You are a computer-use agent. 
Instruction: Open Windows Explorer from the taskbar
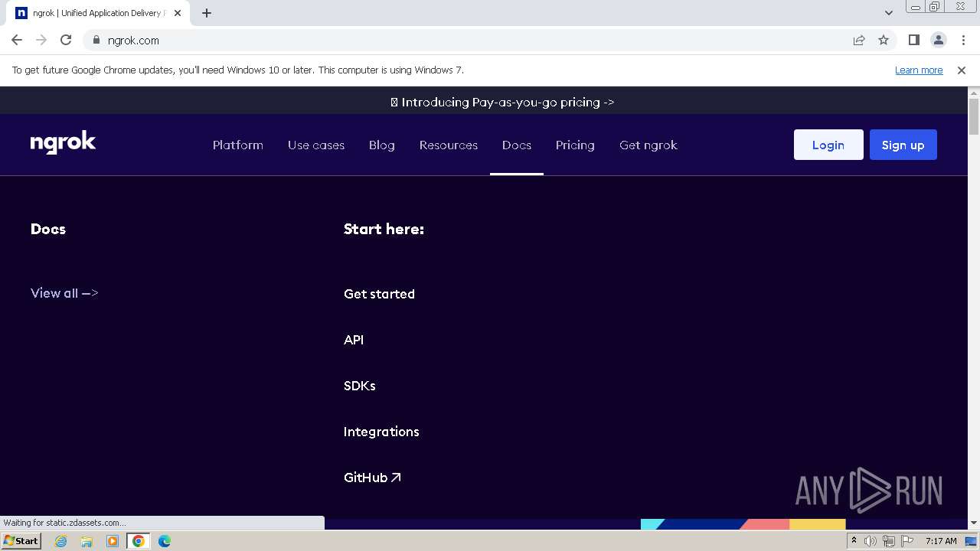[x=87, y=541]
